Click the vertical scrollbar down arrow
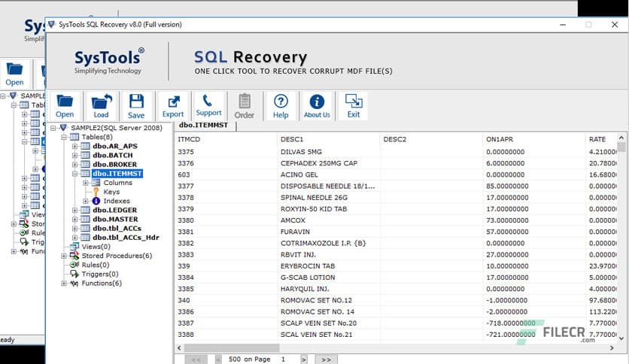 point(621,338)
